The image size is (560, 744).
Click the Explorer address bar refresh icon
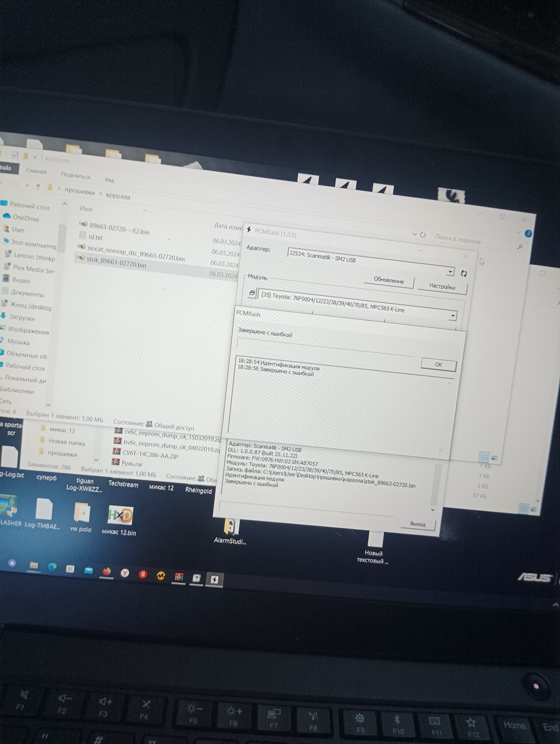pyautogui.click(x=423, y=235)
